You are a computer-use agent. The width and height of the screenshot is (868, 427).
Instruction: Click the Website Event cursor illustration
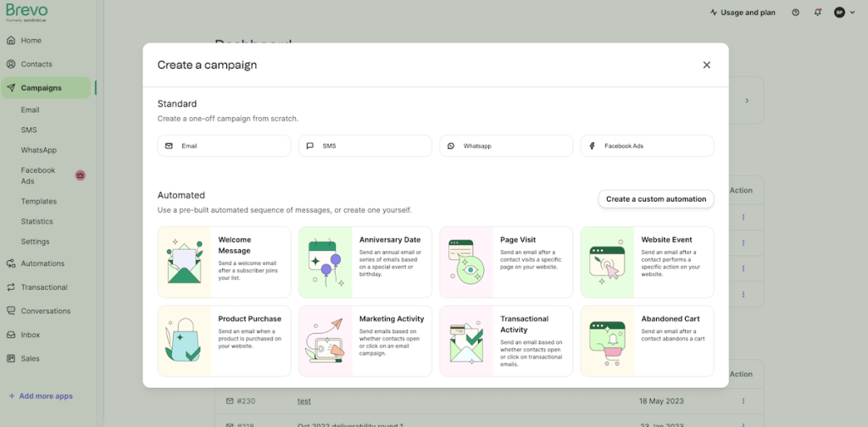click(607, 262)
